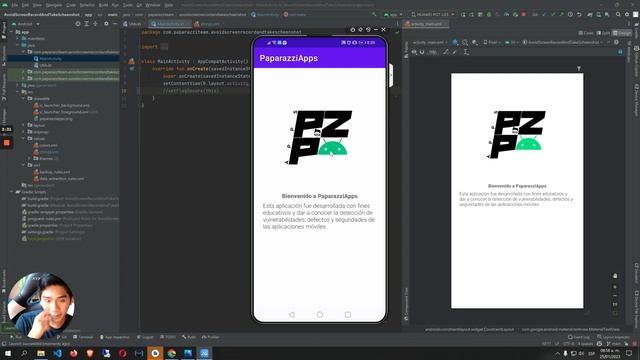Click guidelines icon in layout toolbar
Viewport: 640px width, 360px height.
point(466,52)
